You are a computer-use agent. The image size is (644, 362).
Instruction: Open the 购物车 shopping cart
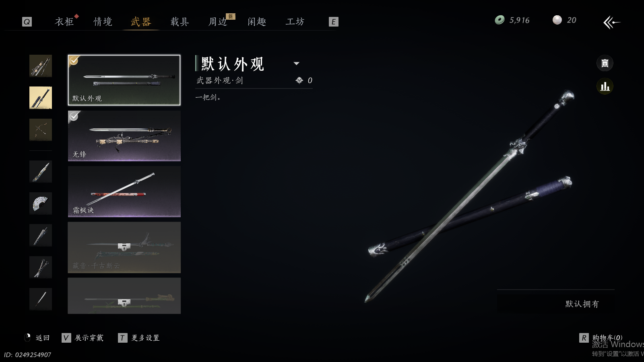click(x=601, y=338)
